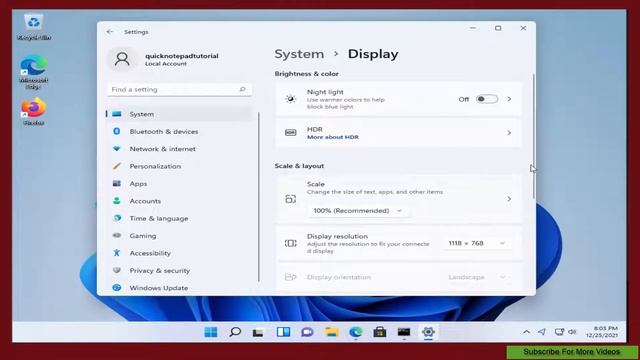Screen dimensions: 640x360
Task: Open the Display resolution dropdown
Action: pos(477,243)
